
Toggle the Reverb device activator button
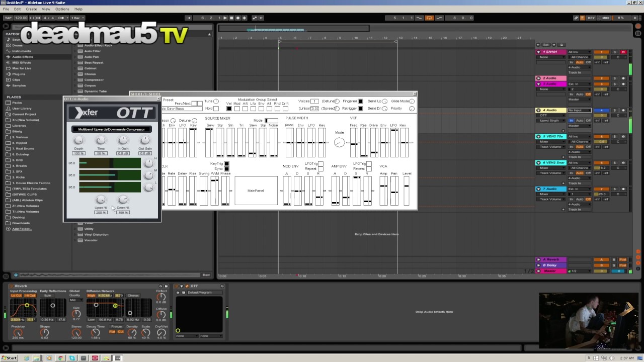(x=11, y=286)
